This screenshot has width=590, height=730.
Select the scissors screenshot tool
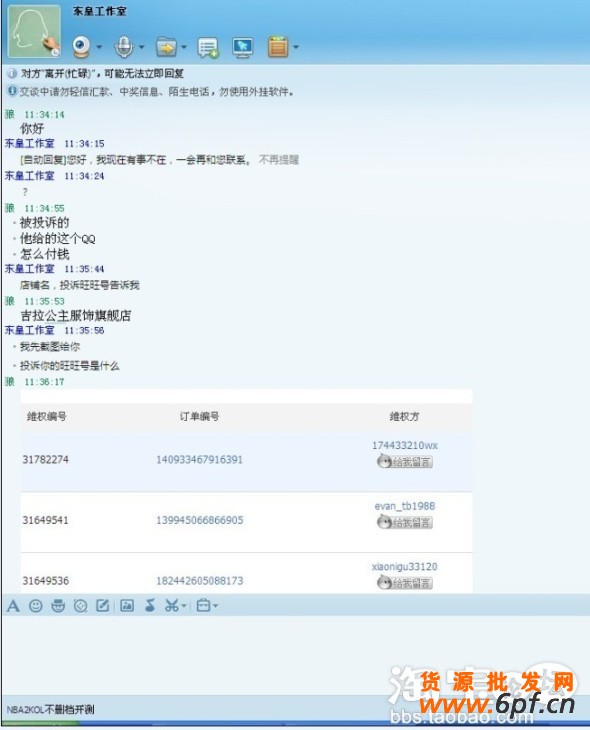172,605
